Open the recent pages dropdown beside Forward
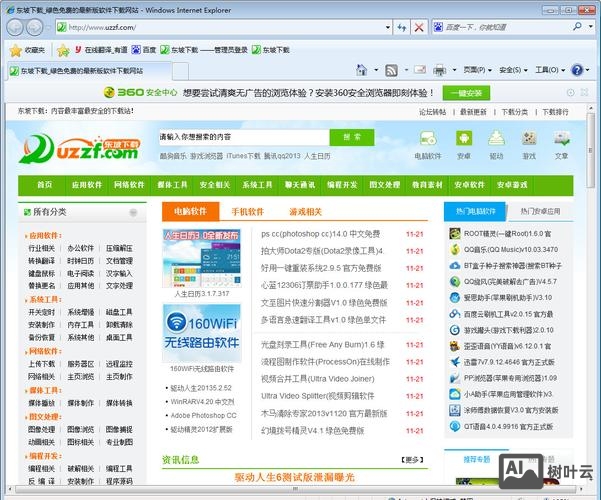The width and height of the screenshot is (601, 500). 48,27
